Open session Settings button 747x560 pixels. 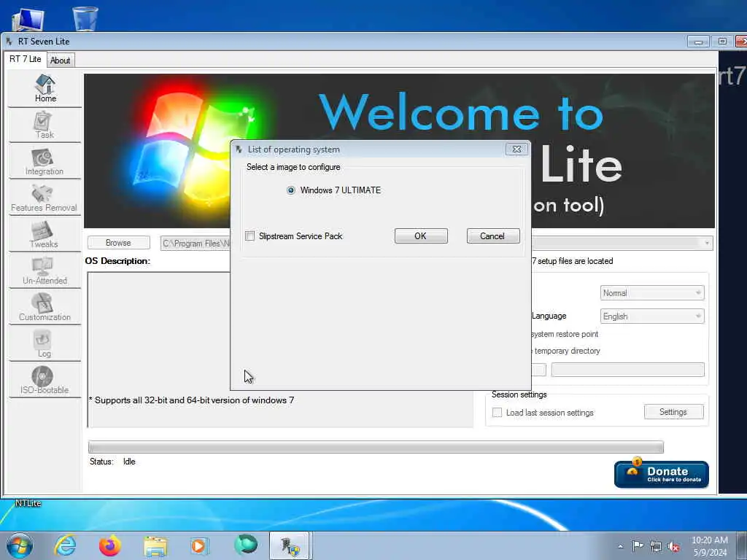(673, 412)
